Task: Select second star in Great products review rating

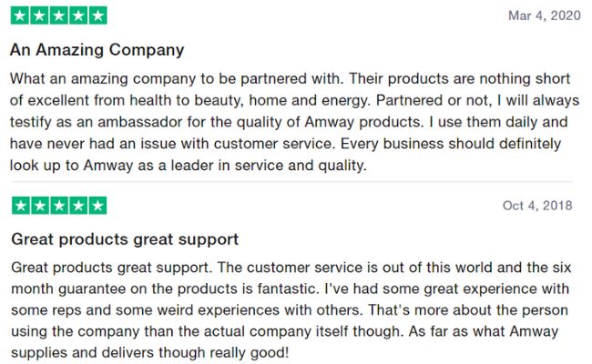Action: pyautogui.click(x=40, y=206)
